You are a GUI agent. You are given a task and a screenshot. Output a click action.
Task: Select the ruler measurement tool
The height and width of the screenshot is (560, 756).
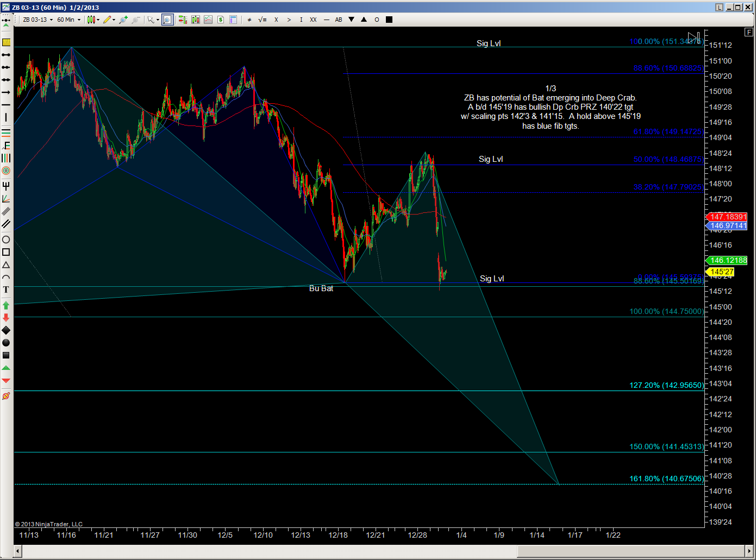pyautogui.click(x=6, y=42)
